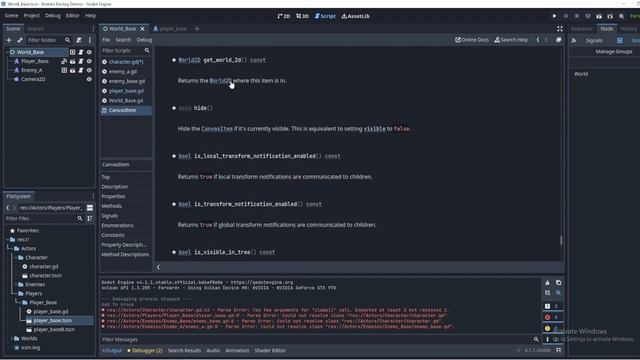
Task: Open Player_Base in editor via clapperboard icon
Action: pyautogui.click(x=72, y=61)
